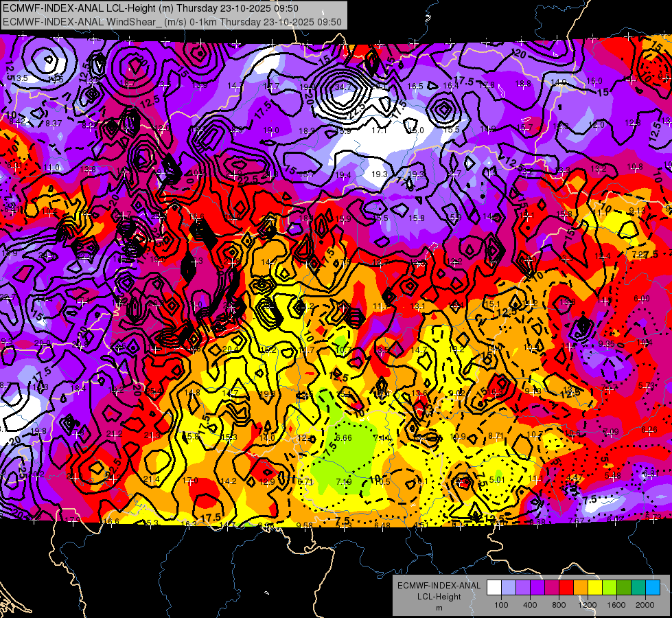Click the red legend swatch
672x618 pixels.
point(566,588)
